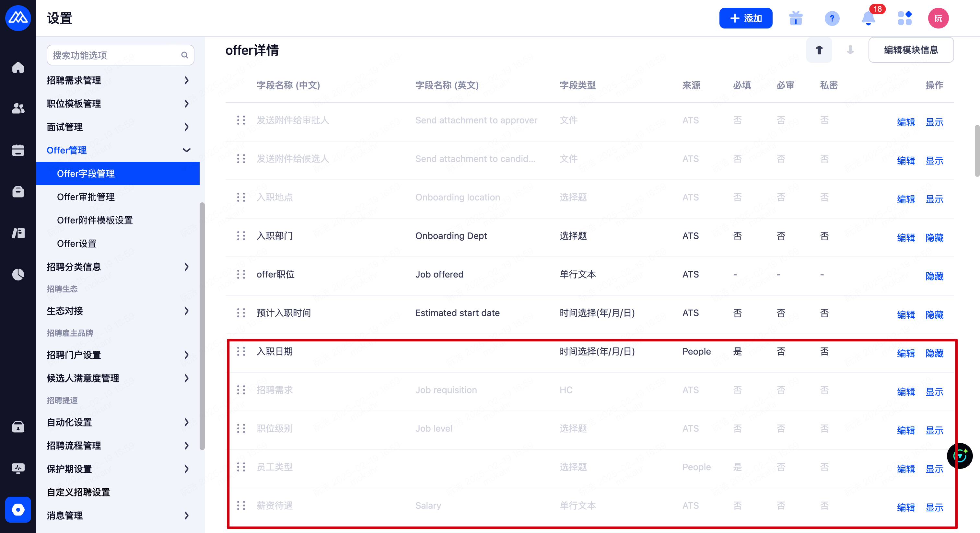The image size is (980, 533).
Task: Expand 招聘需求管理 menu section
Action: click(x=118, y=80)
